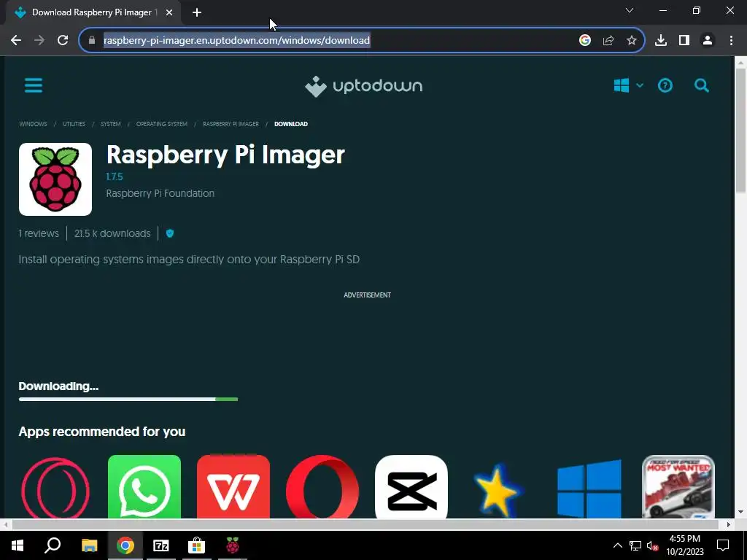The height and width of the screenshot is (560, 747).
Task: Open the Uptodown hamburger menu
Action: 34,86
